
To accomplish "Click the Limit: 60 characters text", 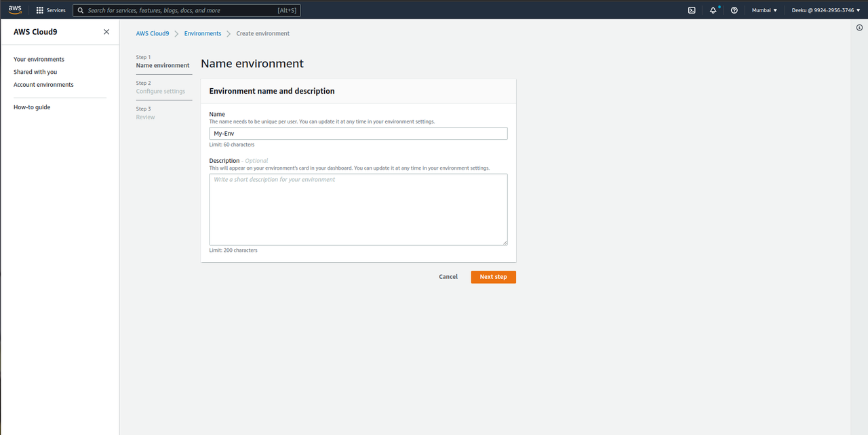I will click(x=232, y=145).
